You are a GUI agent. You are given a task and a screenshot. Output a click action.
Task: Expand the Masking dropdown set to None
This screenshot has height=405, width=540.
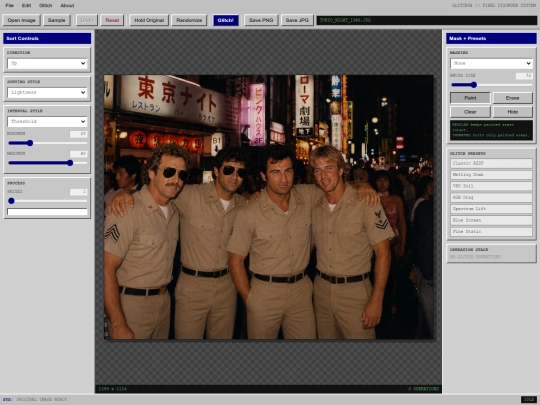pyautogui.click(x=491, y=63)
